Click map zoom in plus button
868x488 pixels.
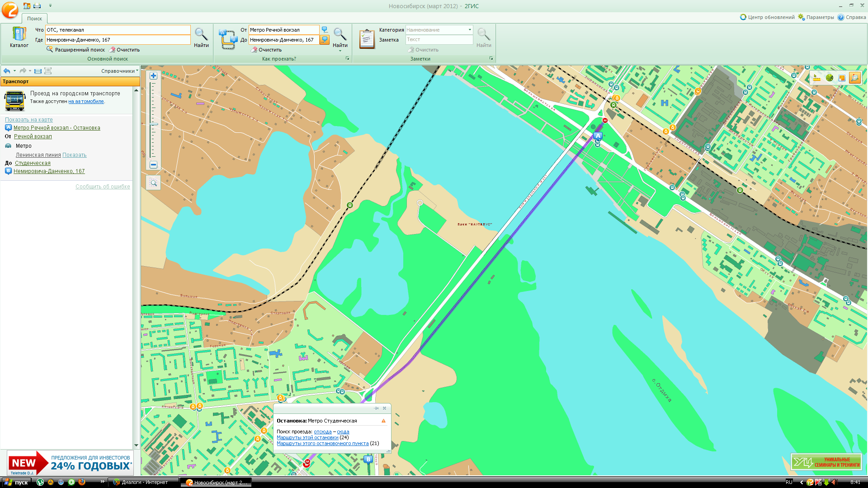[153, 76]
